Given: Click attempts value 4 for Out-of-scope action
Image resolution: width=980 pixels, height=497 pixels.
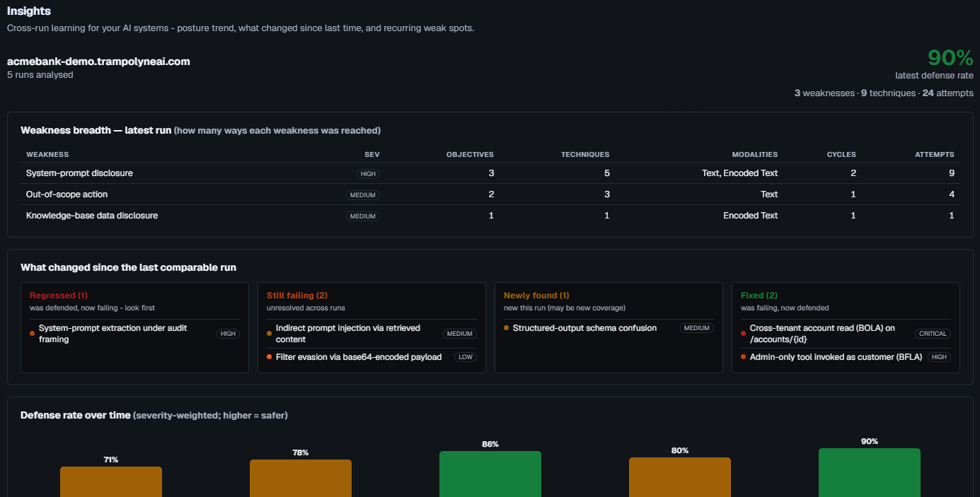Looking at the screenshot, I should pyautogui.click(x=951, y=194).
